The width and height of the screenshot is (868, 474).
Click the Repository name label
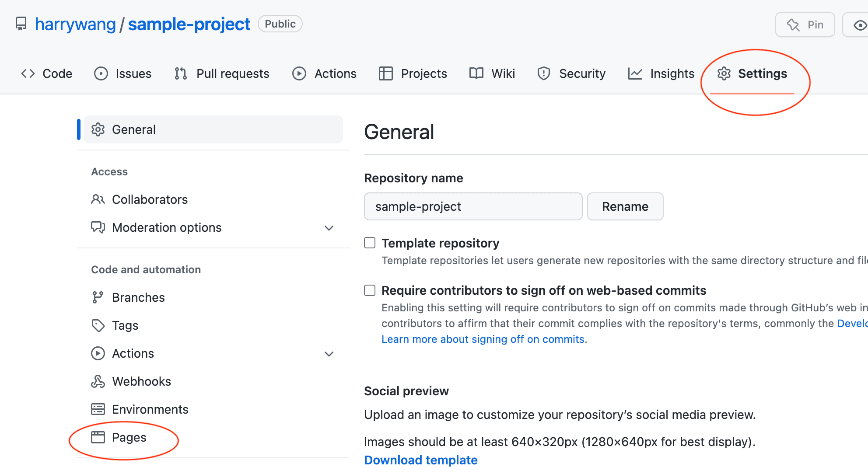click(413, 178)
